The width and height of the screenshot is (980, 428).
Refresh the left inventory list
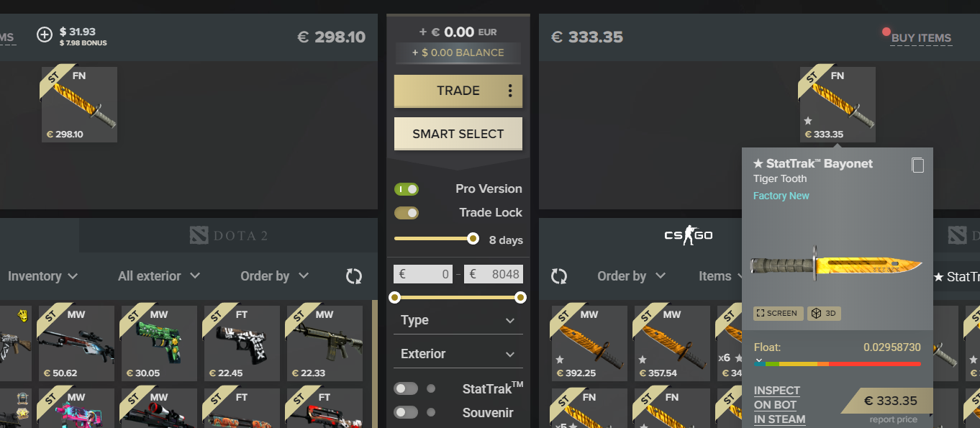coord(353,276)
